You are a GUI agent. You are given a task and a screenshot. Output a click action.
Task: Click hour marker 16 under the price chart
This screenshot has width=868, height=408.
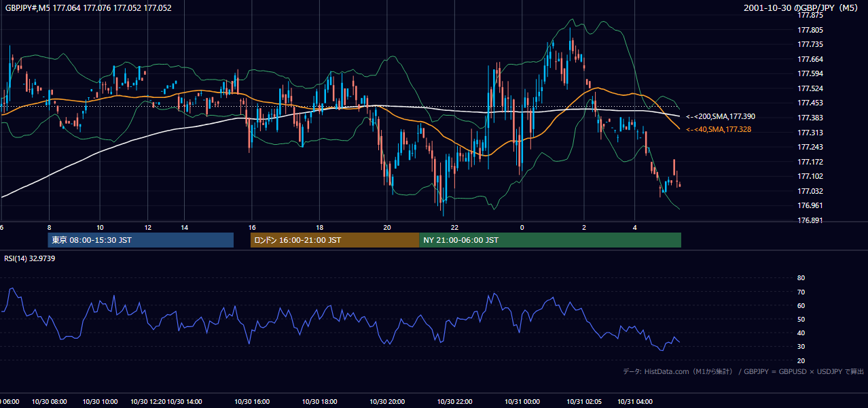[x=252, y=227]
